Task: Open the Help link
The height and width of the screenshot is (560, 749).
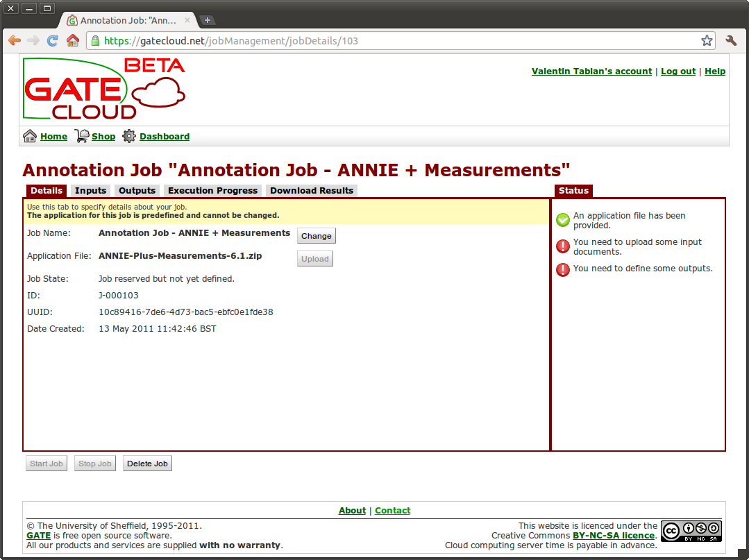Action: pyautogui.click(x=715, y=71)
